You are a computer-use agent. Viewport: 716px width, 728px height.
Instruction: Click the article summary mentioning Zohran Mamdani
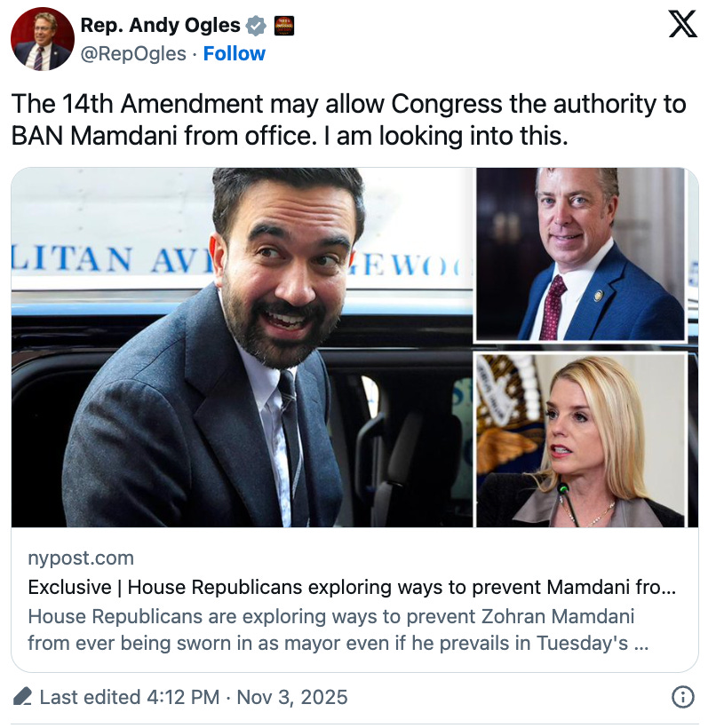338,629
